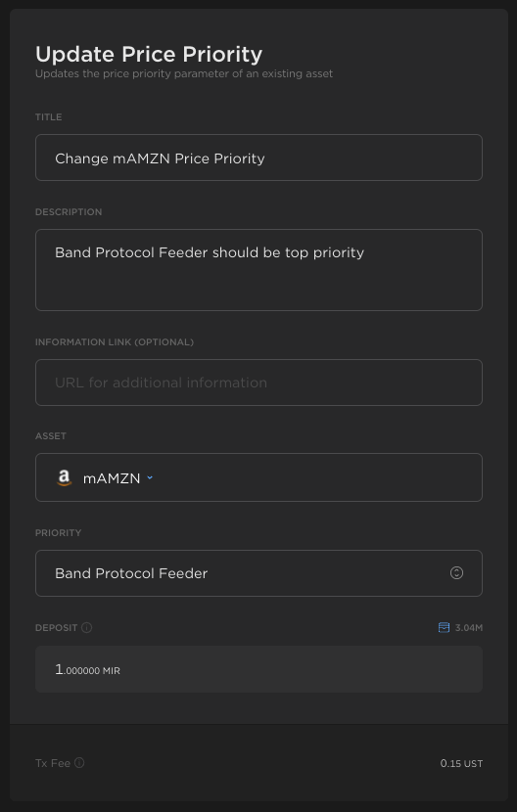Click the Tx Fee label
517x812 pixels.
[x=52, y=763]
